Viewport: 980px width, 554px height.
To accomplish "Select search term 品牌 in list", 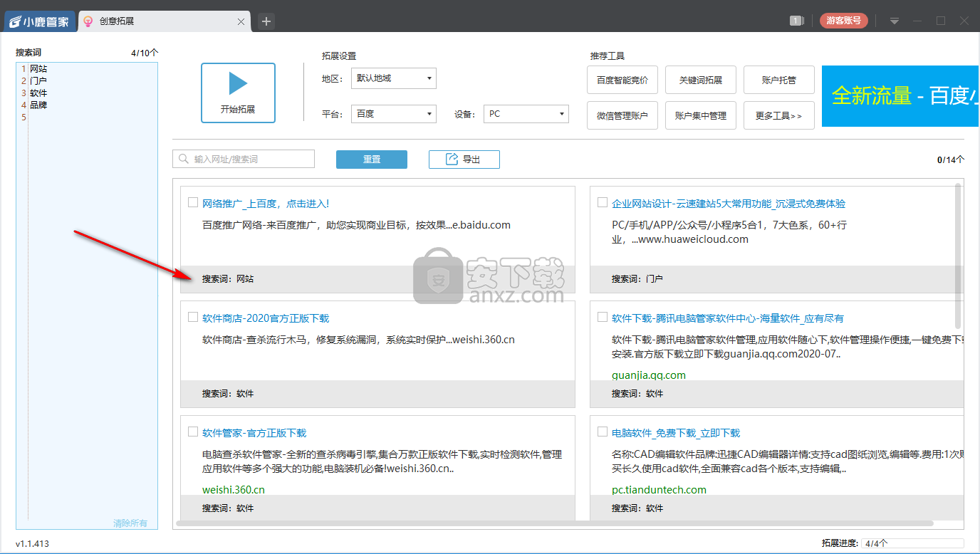I will [x=38, y=105].
